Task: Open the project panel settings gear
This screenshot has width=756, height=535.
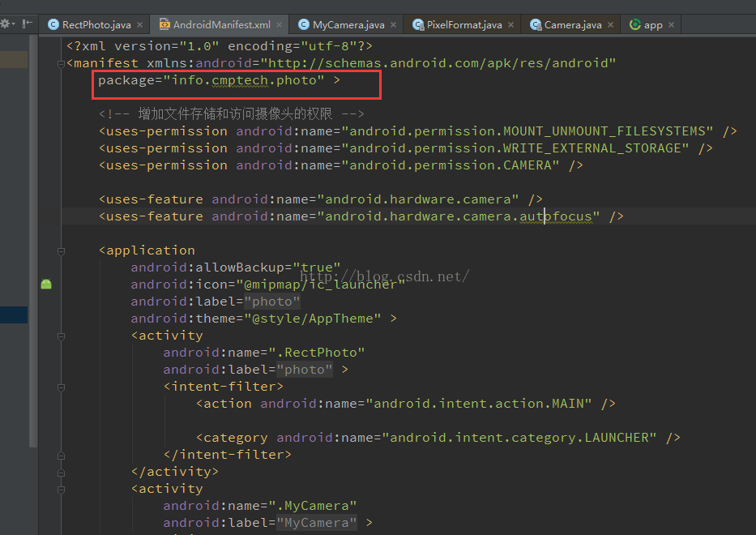Action: [5, 24]
